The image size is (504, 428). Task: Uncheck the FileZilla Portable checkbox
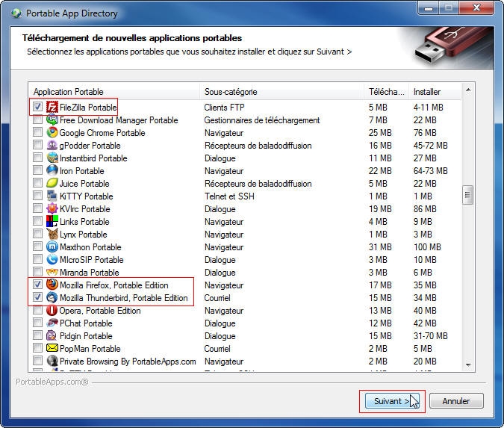[x=37, y=106]
